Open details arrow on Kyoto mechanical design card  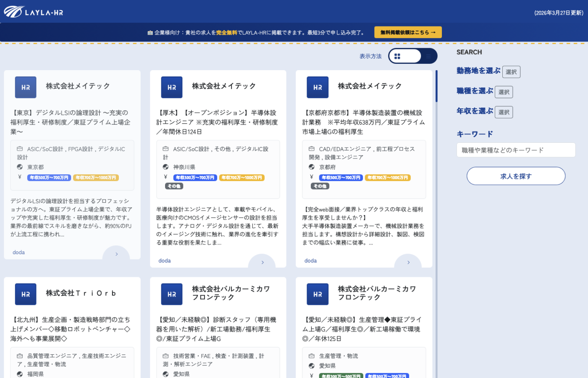[408, 262]
